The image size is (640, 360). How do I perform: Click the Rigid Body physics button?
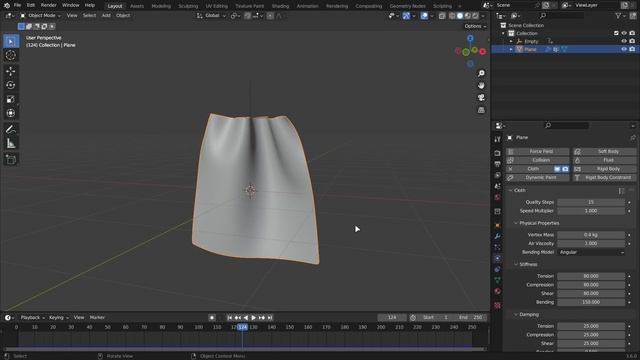pyautogui.click(x=604, y=169)
